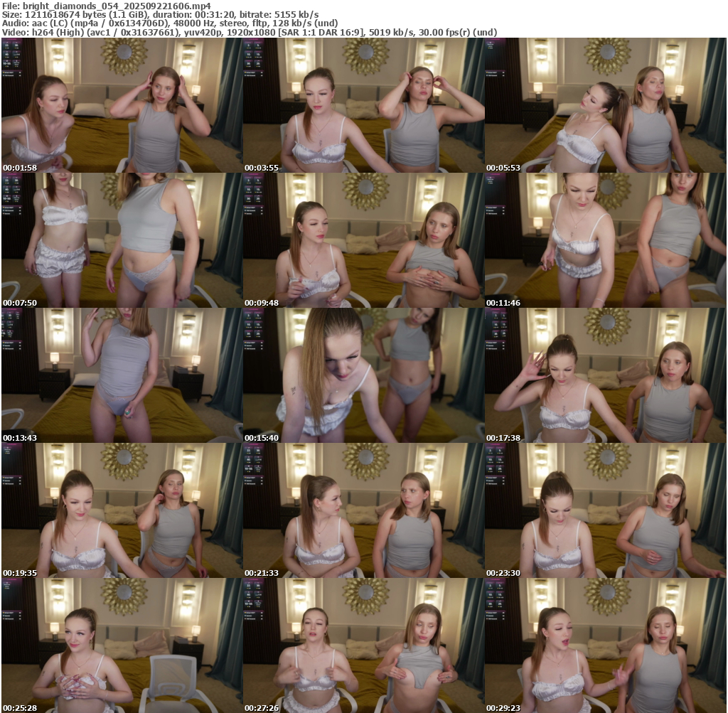Open the thumbnail stamped 00:17:38

605,375
